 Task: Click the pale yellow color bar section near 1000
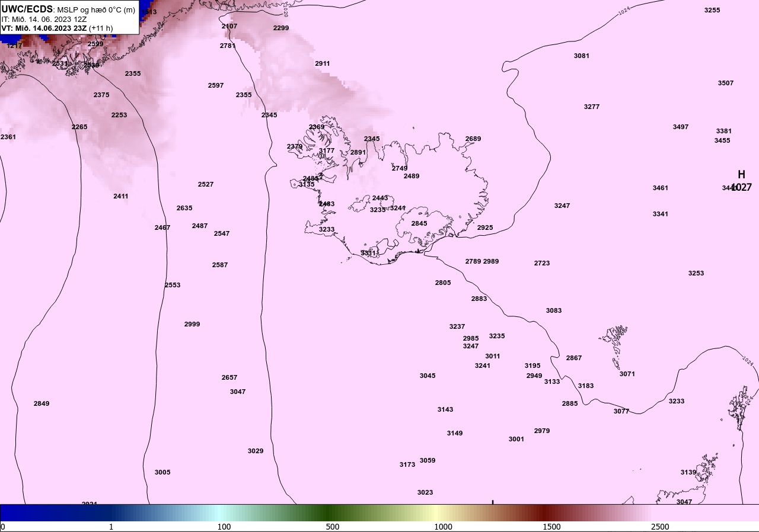click(436, 512)
